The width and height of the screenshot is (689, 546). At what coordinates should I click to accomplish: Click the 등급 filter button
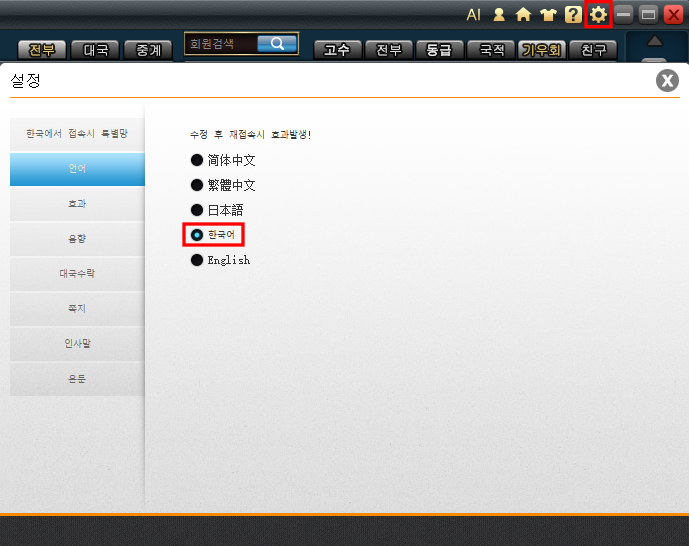click(439, 50)
